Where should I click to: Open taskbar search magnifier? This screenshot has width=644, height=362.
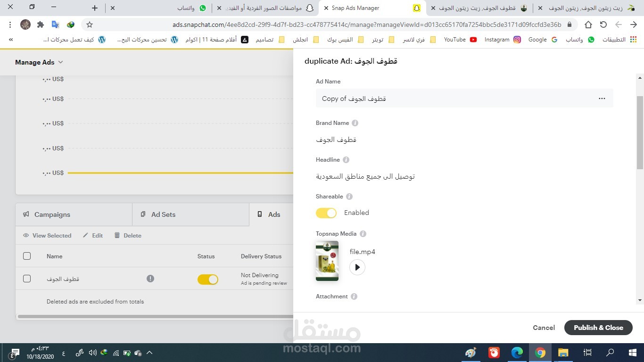click(x=610, y=353)
